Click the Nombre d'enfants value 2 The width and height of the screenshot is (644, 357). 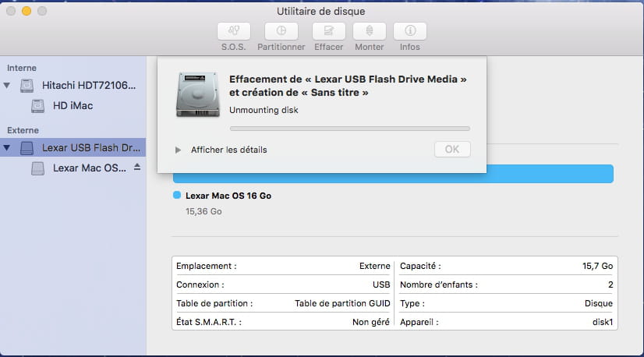pyautogui.click(x=610, y=285)
